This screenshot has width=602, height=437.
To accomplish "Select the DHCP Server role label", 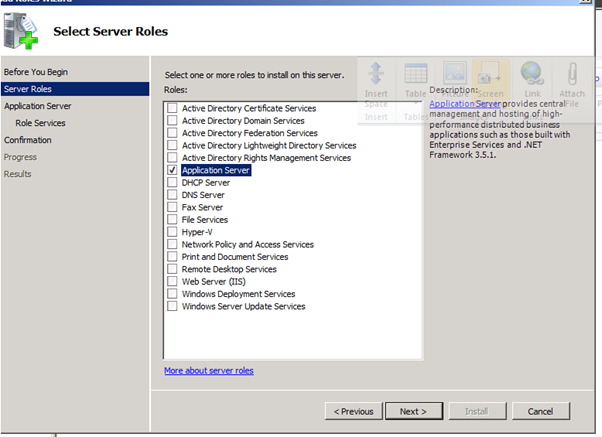I will (x=206, y=182).
